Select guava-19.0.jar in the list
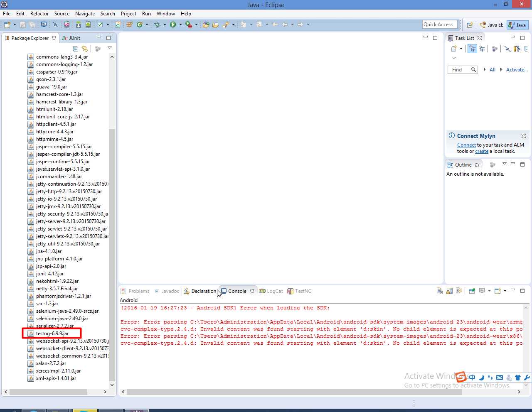This screenshot has height=412, width=532. pyautogui.click(x=52, y=87)
